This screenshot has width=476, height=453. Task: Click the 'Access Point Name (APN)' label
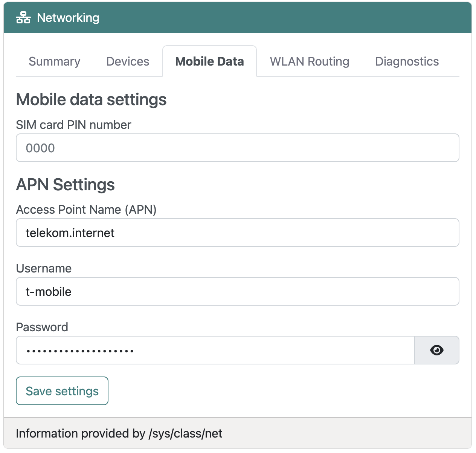coord(86,210)
